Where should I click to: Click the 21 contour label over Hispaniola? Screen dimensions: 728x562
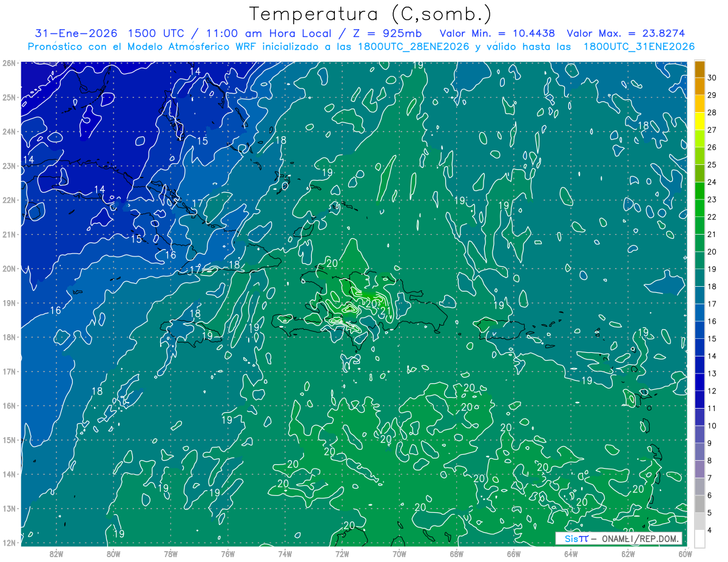coord(385,311)
